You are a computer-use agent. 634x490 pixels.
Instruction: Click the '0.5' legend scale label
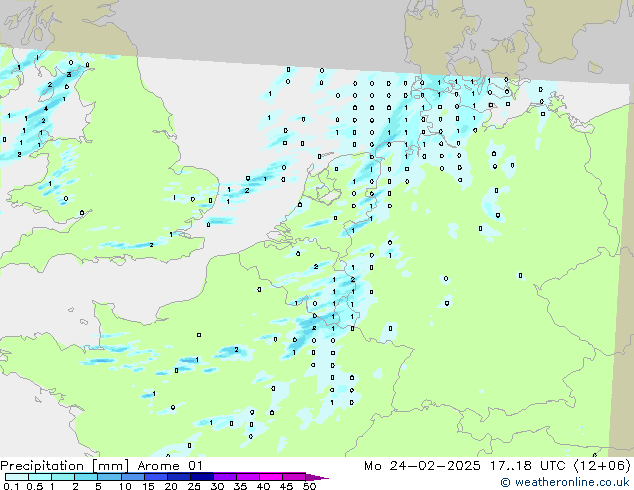[35, 486]
